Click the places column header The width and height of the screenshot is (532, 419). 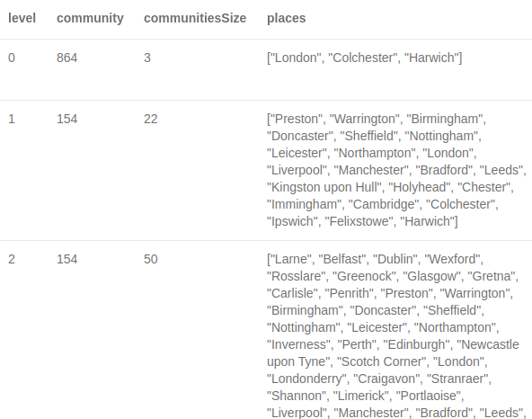click(x=286, y=18)
